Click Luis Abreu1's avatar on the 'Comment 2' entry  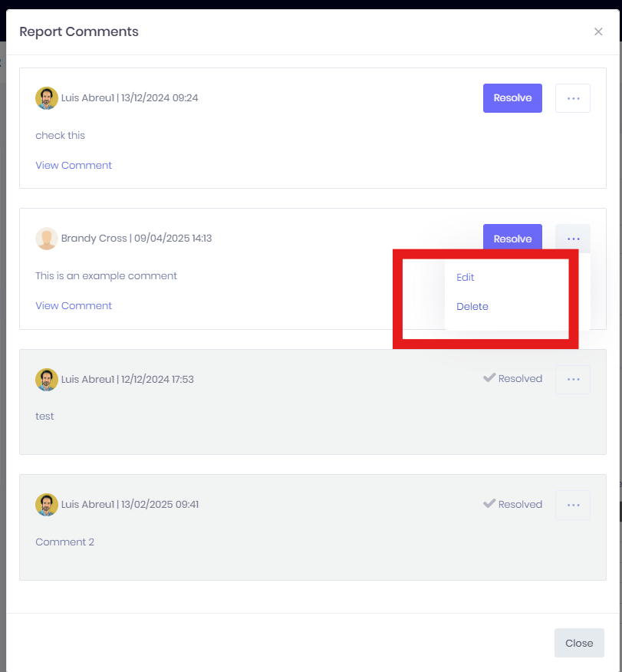47,505
